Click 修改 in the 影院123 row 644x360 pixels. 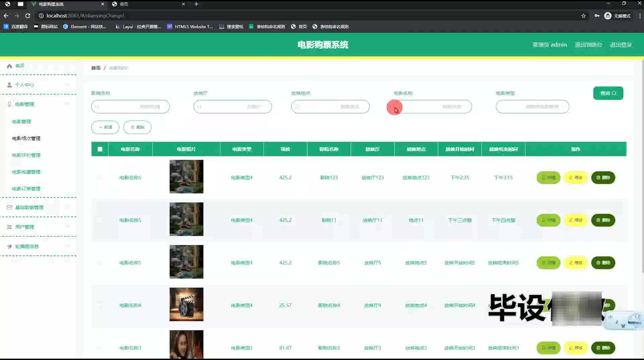click(x=576, y=178)
